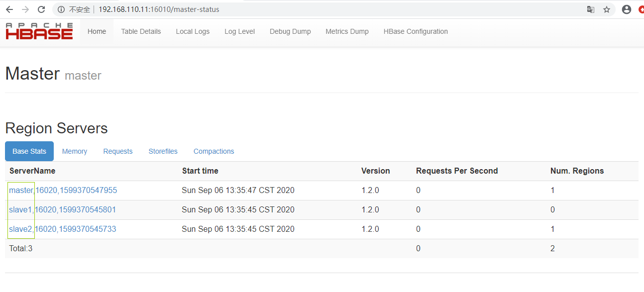Open the browser profile avatar icon
The width and height of the screenshot is (644, 292).
pos(627,9)
